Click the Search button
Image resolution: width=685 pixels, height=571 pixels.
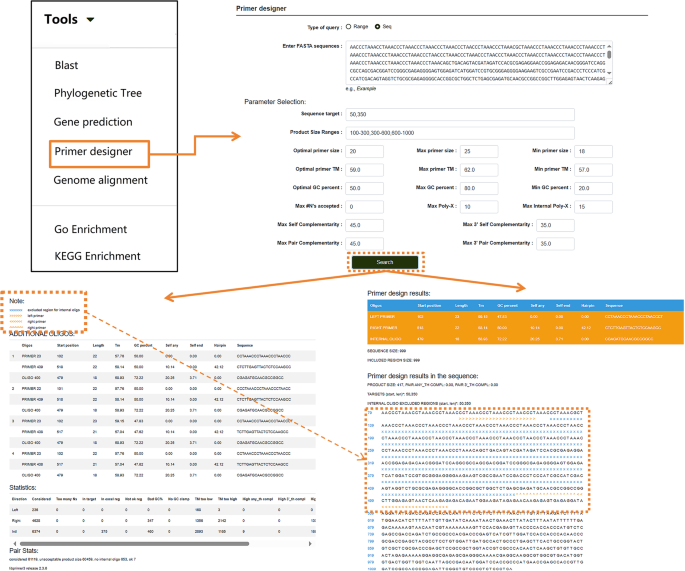click(x=385, y=262)
